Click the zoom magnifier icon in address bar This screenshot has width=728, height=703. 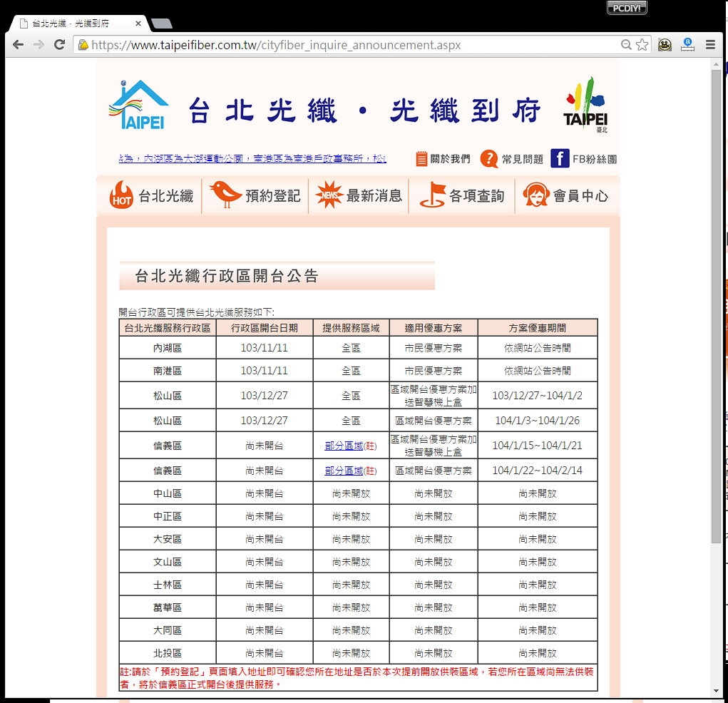(x=626, y=45)
